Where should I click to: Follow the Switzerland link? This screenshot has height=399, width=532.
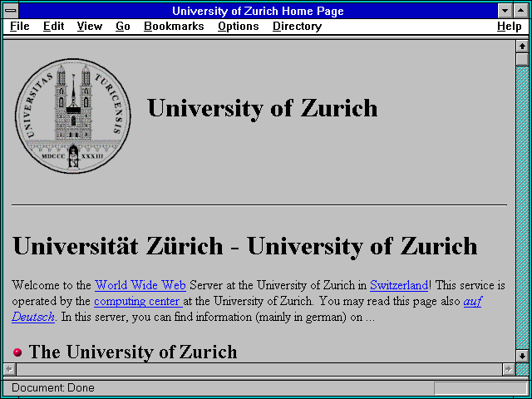click(x=399, y=285)
